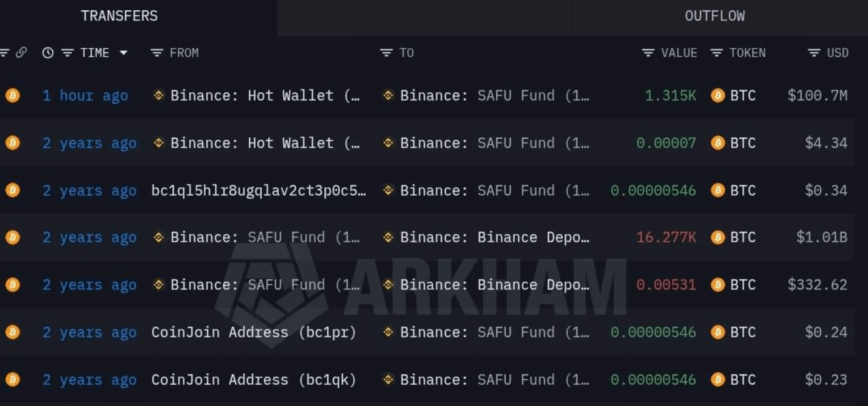Click the 16.277K transfer value

(x=666, y=238)
